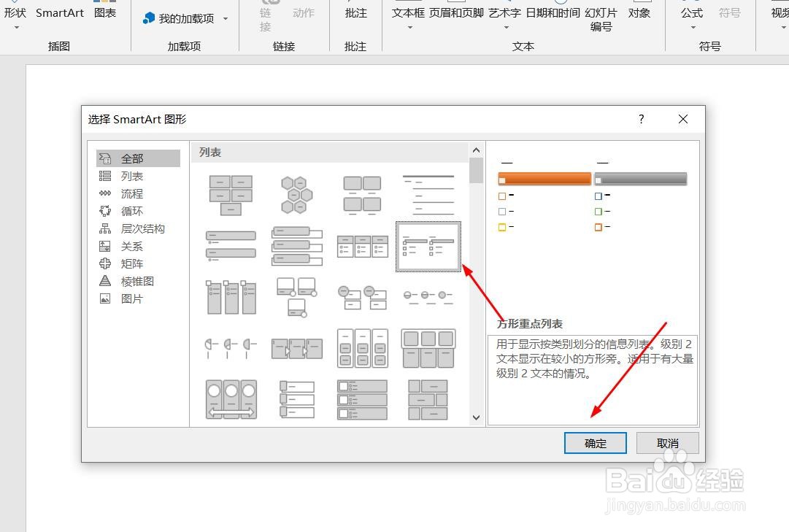Click the 幻灯片编号 slide number button
The image size is (789, 532).
601,19
